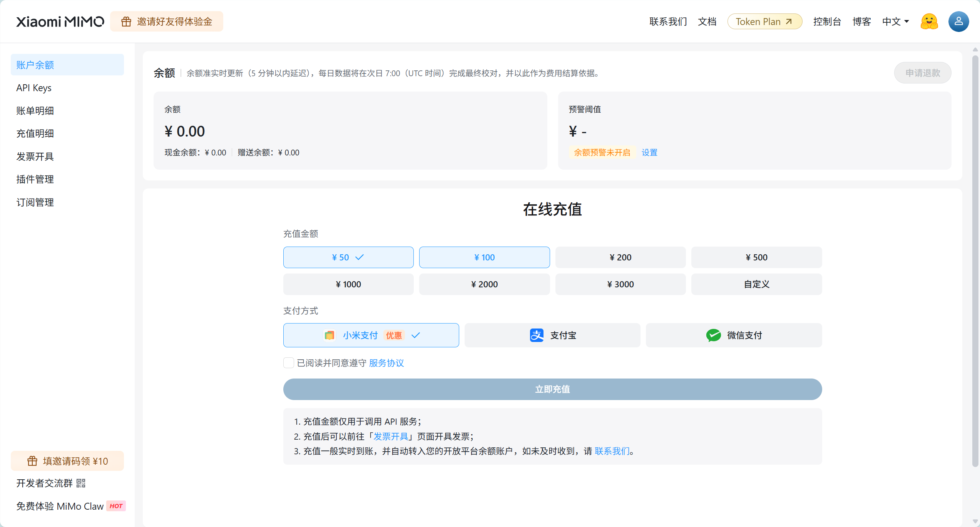Choose the 自定义 custom amount option

(x=756, y=284)
